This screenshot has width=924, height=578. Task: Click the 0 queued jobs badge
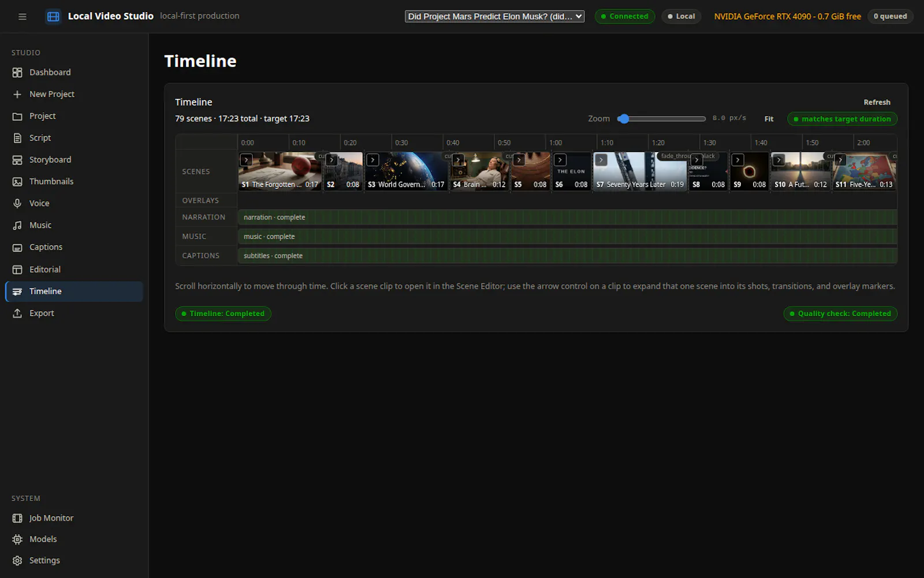point(890,16)
